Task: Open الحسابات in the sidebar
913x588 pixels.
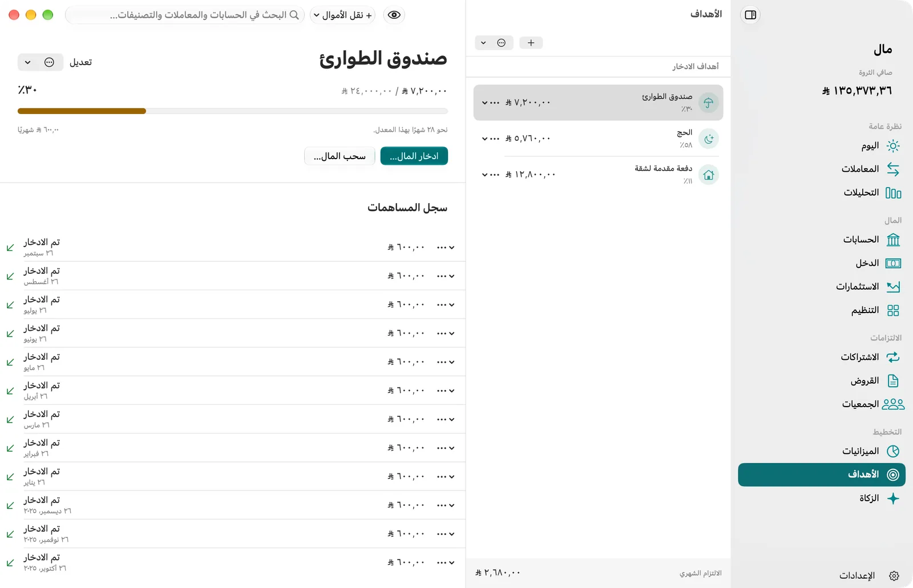Action: pyautogui.click(x=822, y=240)
